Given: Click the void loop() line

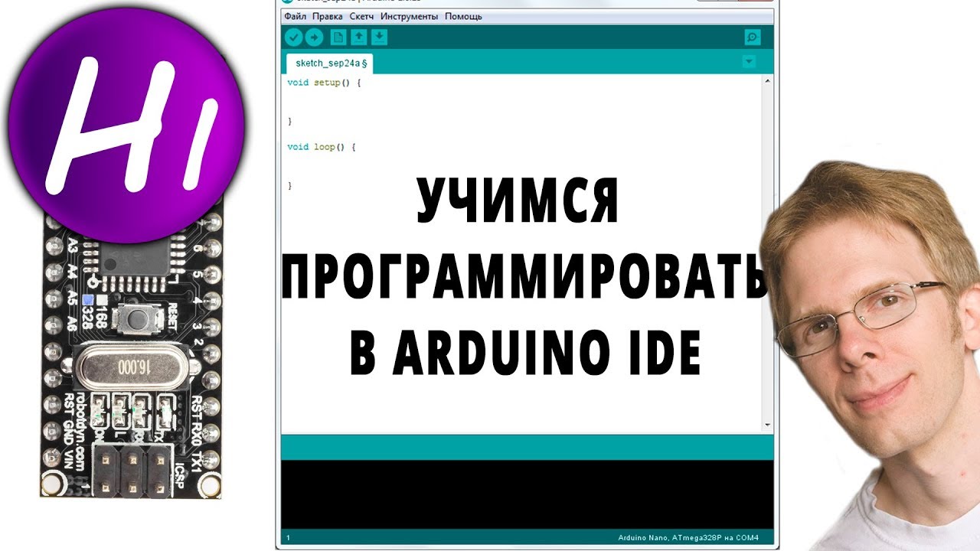Looking at the screenshot, I should pyautogui.click(x=322, y=146).
